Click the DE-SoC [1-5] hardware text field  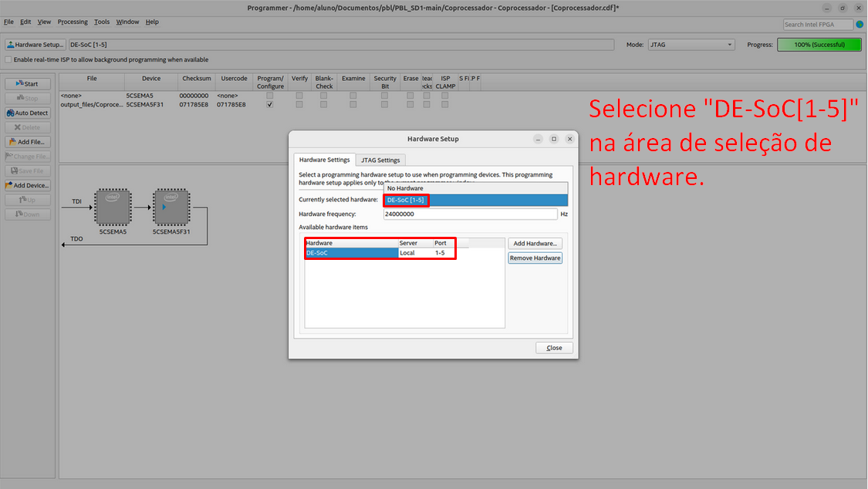click(x=341, y=45)
